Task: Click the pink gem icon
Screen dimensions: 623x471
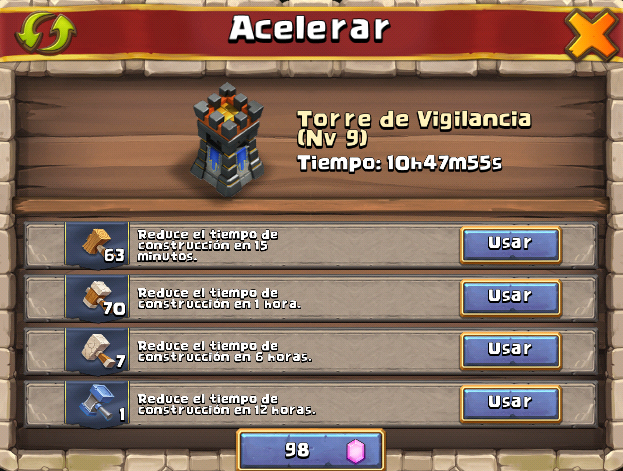Action: 355,451
